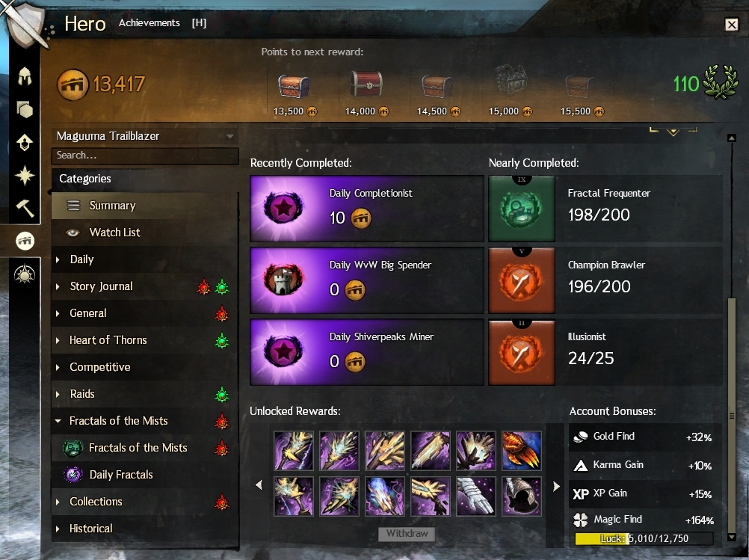Click the Fractal Frequenter achievement icon
749x560 pixels.
(x=522, y=209)
